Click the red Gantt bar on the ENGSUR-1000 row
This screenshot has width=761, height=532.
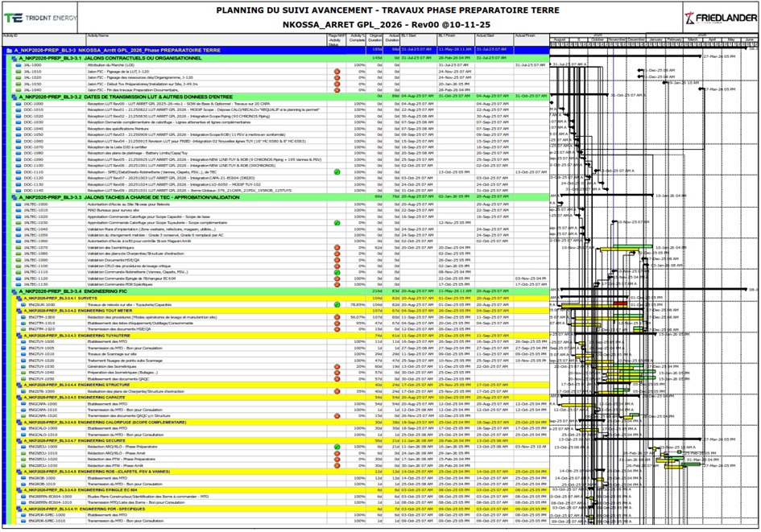[x=620, y=303]
